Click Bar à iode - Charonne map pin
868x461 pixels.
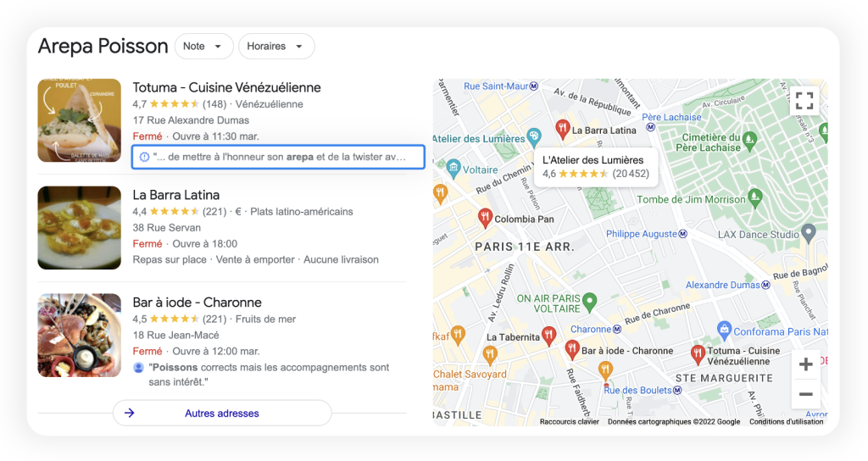click(x=572, y=349)
